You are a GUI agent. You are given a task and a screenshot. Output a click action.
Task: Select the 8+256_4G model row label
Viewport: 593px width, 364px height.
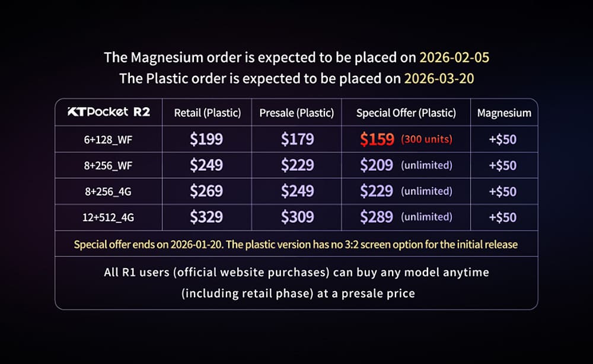point(109,191)
